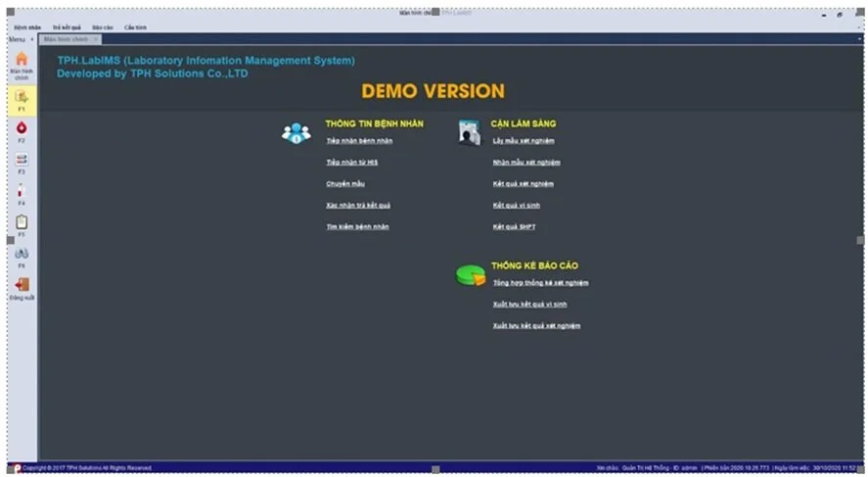The image size is (868, 477).
Task: Open the Kết quả SHPT link
Action: tap(515, 226)
